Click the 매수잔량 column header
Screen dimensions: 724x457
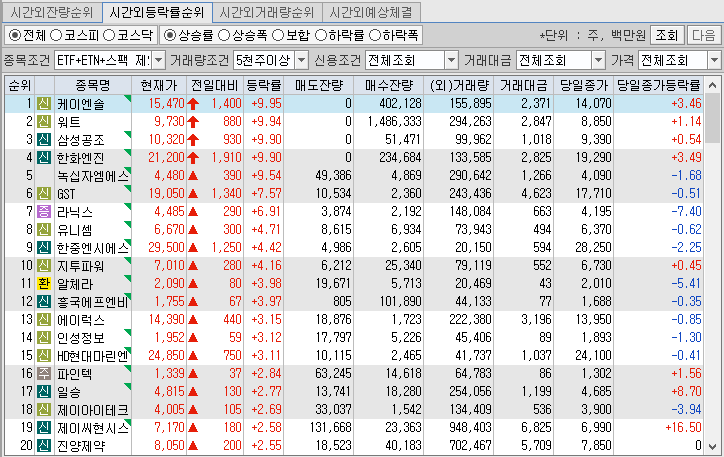click(389, 85)
